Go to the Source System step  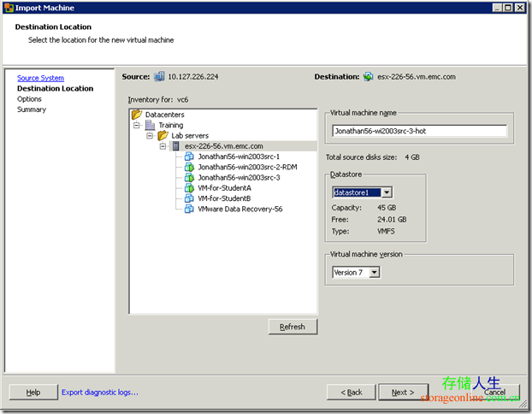tap(40, 78)
